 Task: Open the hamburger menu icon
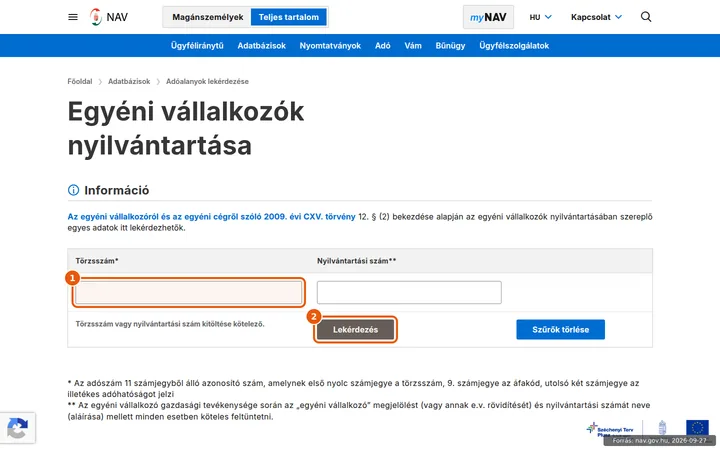(x=73, y=17)
